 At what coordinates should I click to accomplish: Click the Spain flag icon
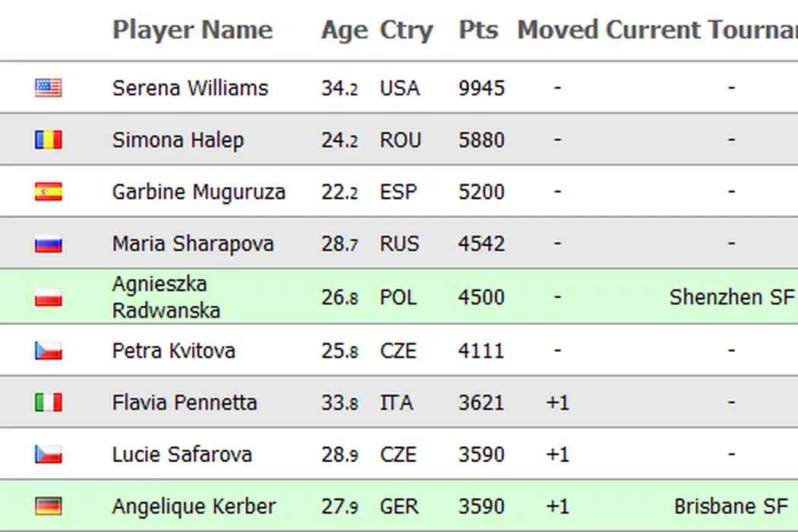(x=48, y=192)
